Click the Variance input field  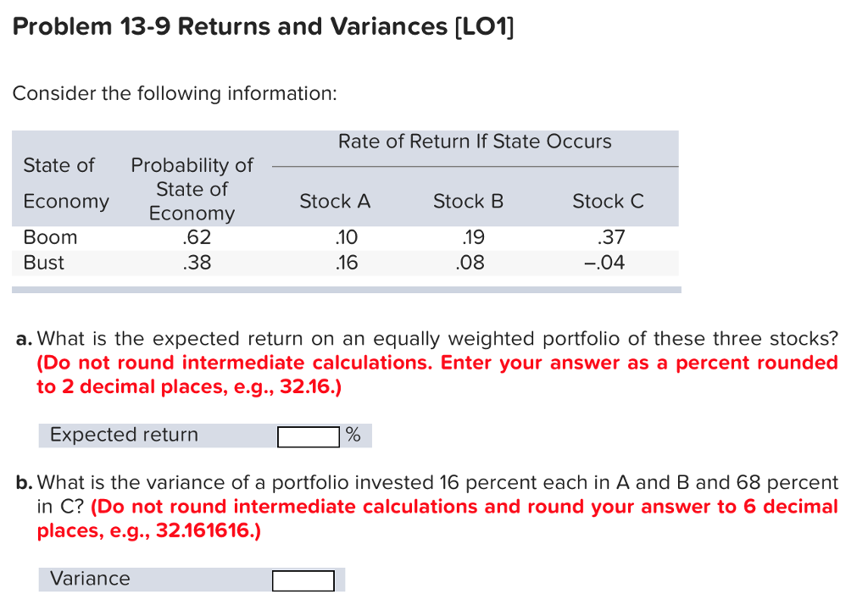pyautogui.click(x=302, y=580)
